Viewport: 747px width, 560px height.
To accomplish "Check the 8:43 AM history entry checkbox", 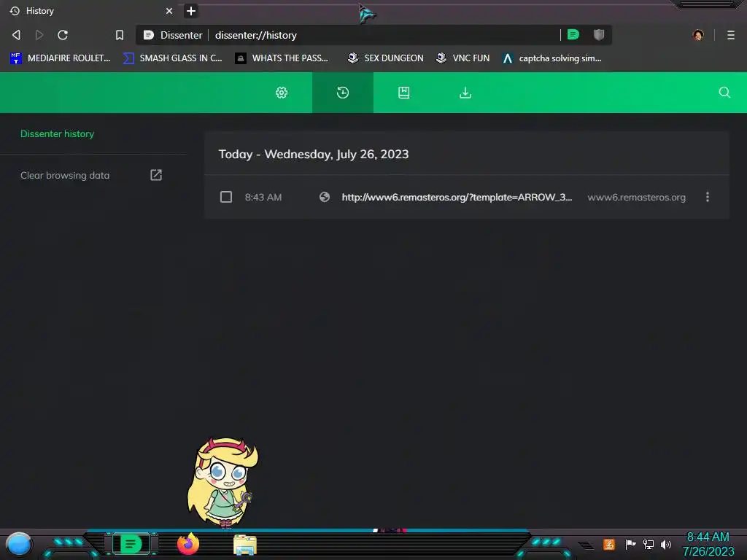I will (226, 197).
